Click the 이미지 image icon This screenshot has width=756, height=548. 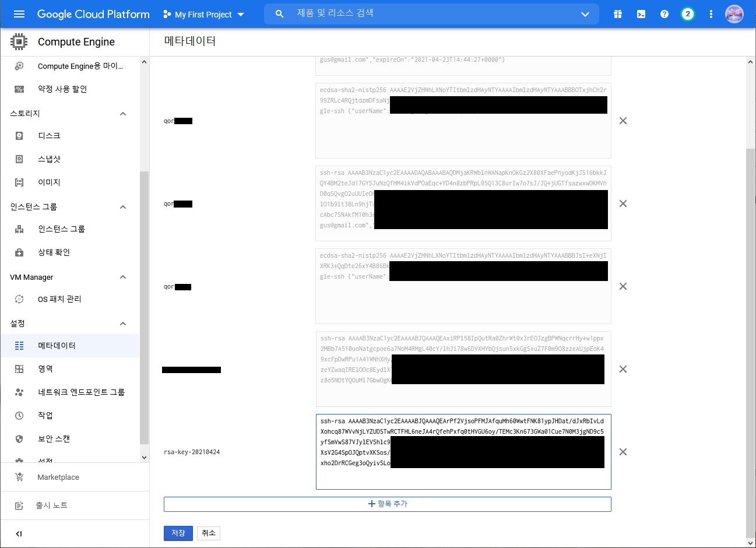coord(19,182)
